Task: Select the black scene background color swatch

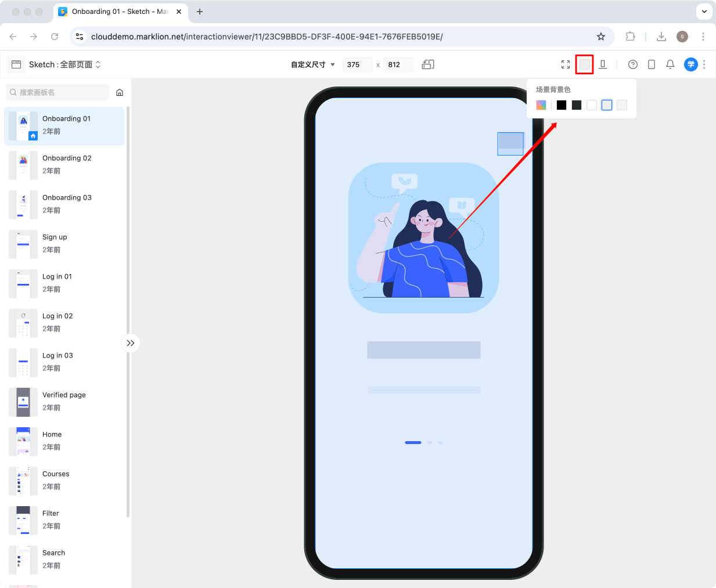Action: tap(561, 105)
